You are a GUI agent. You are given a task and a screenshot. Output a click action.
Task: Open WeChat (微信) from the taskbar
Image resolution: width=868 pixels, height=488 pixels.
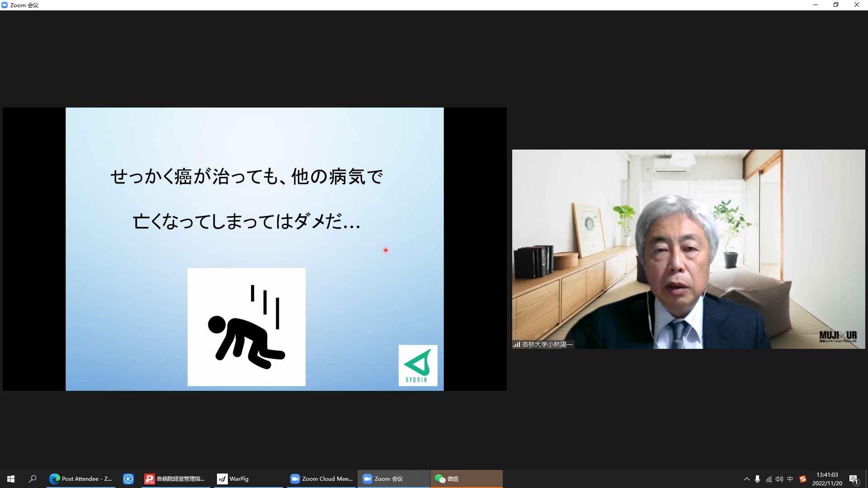tap(466, 479)
